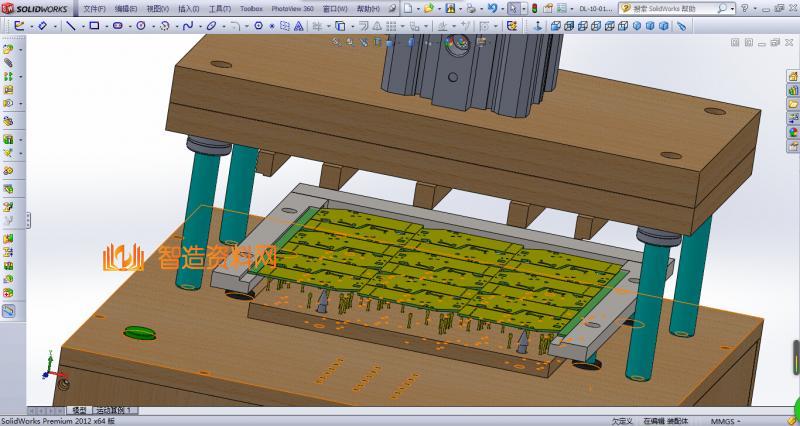
Task: Open the search type dropdown arrow
Action: (730, 8)
